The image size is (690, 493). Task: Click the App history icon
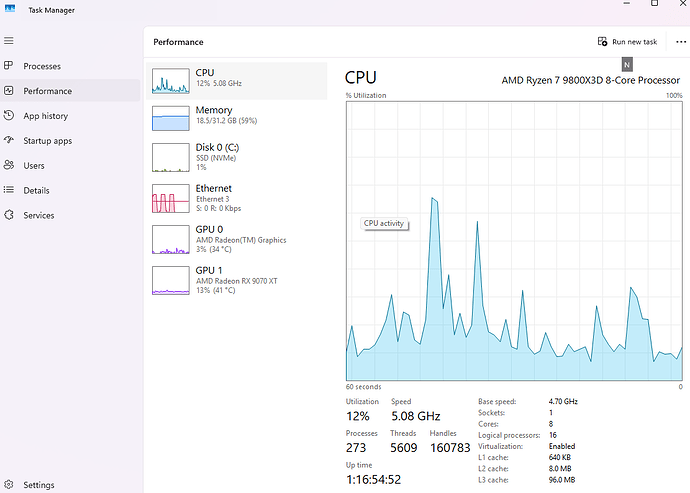coord(9,116)
